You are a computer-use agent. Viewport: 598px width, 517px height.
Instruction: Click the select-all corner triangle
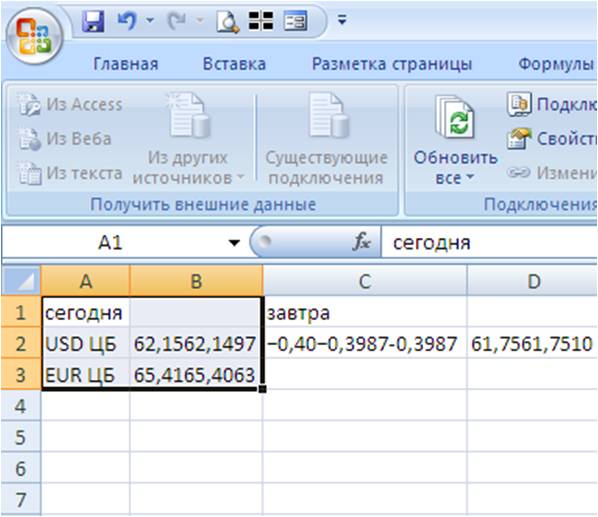pyautogui.click(x=21, y=281)
